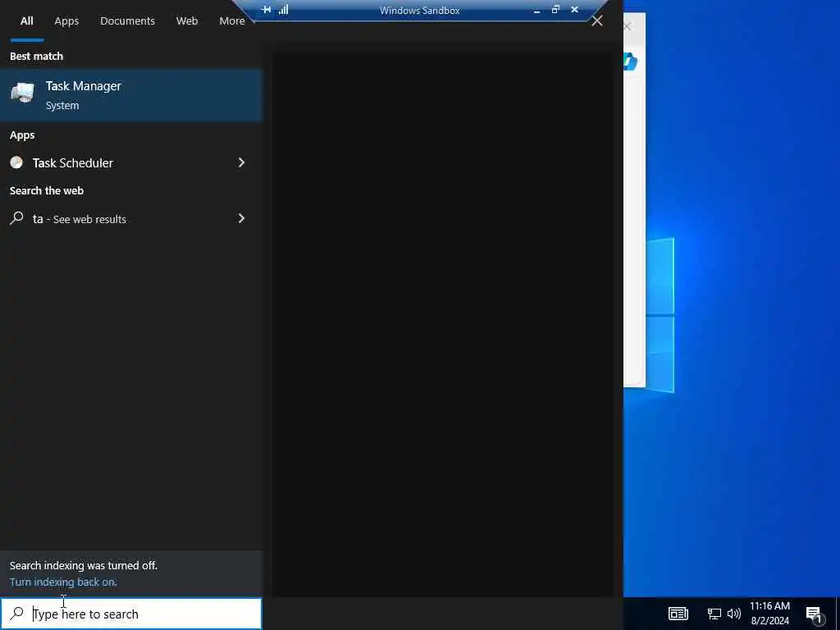Switch to the Web search tab
840x630 pixels.
(187, 21)
